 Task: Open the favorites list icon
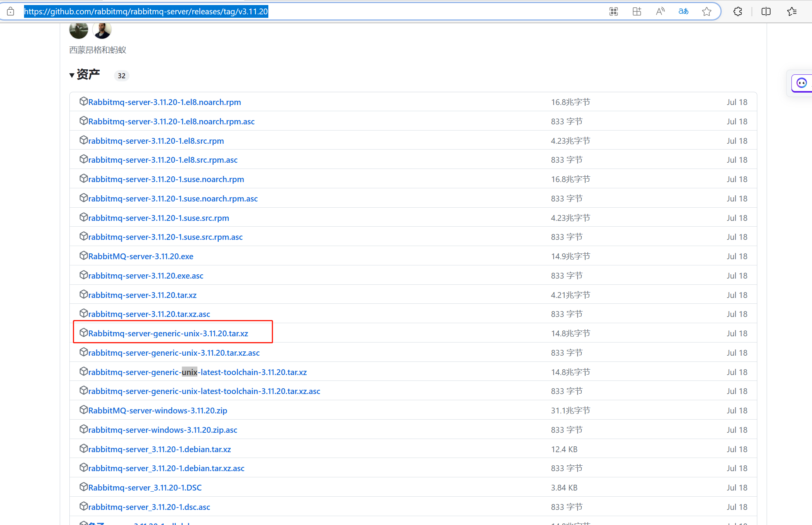[x=791, y=12]
